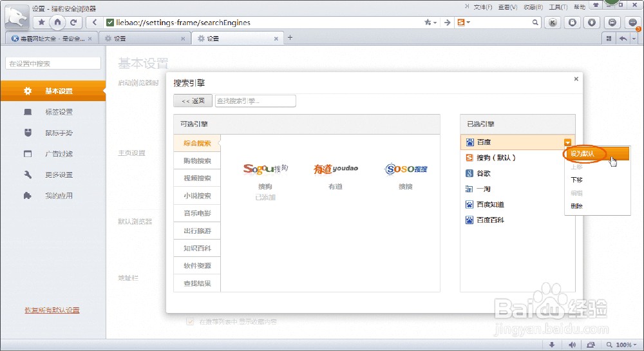Choose 下移 in the context menu
Viewport: 644px width, 351px height.
tap(576, 180)
